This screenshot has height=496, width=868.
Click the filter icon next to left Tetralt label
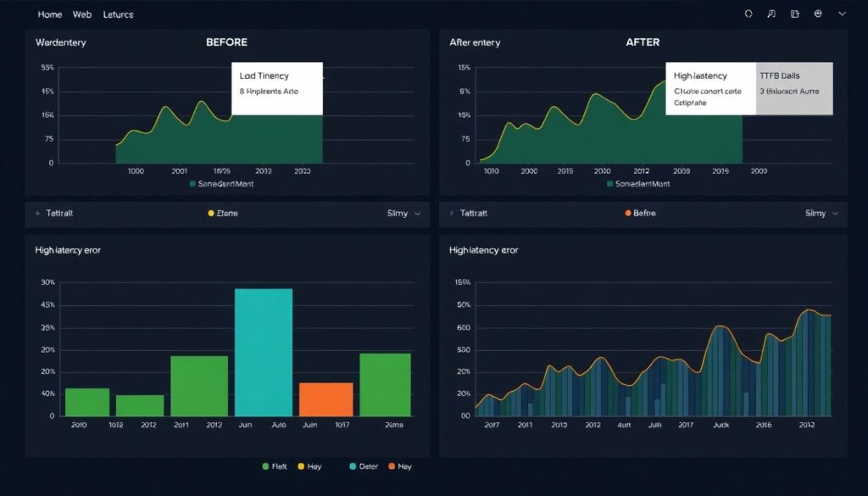(x=36, y=214)
